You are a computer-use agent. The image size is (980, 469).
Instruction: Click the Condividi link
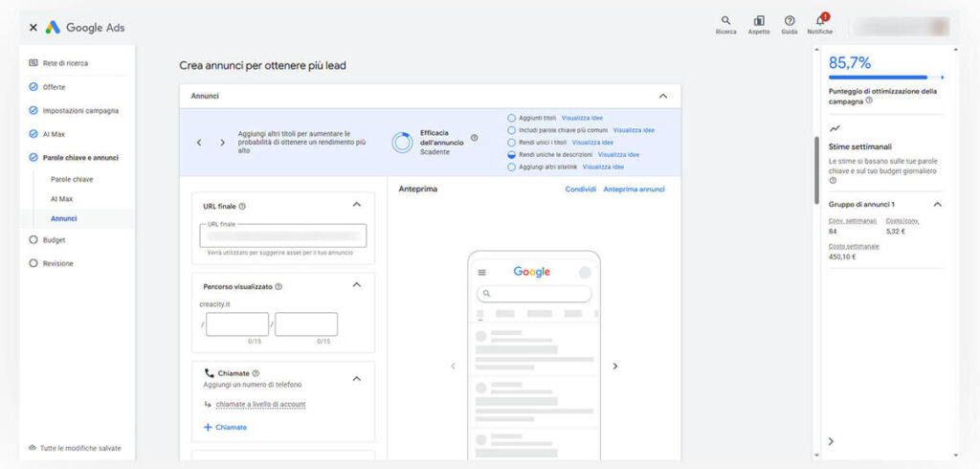(581, 189)
